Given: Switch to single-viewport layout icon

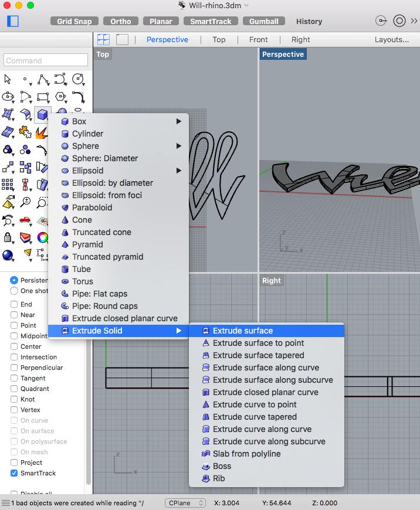Looking at the screenshot, I should click(122, 40).
